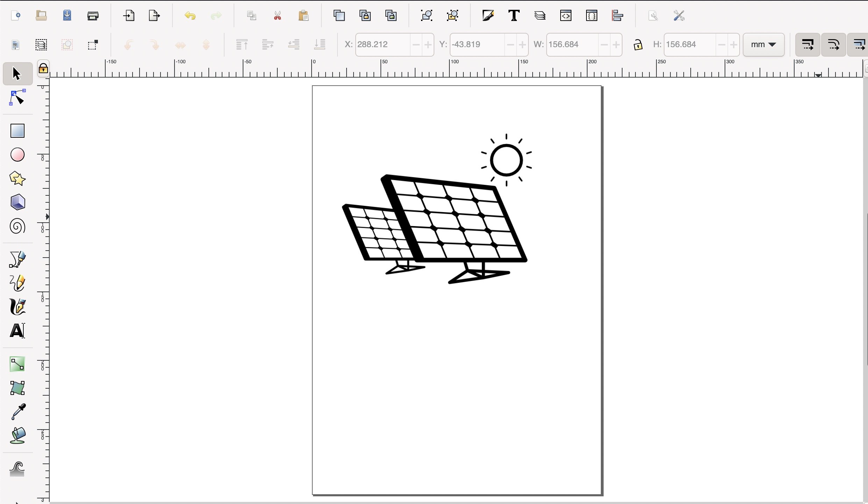Create a new document
Viewport: 868px width, 504px height.
pos(15,16)
